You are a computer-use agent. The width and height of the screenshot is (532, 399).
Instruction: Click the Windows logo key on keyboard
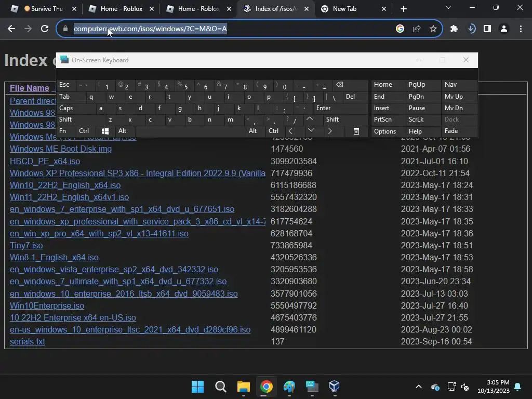[105, 131]
